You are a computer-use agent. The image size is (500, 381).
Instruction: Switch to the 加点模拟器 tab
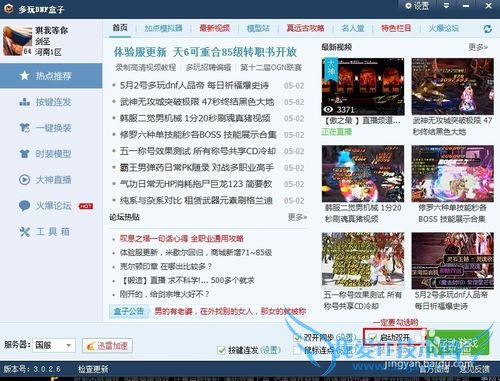coord(163,28)
